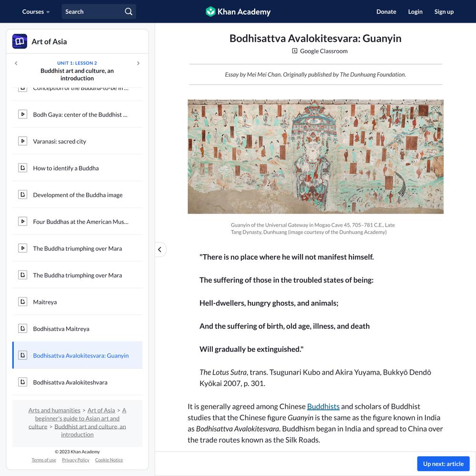Click the Buddhists hyperlink in the essay

coord(323,406)
